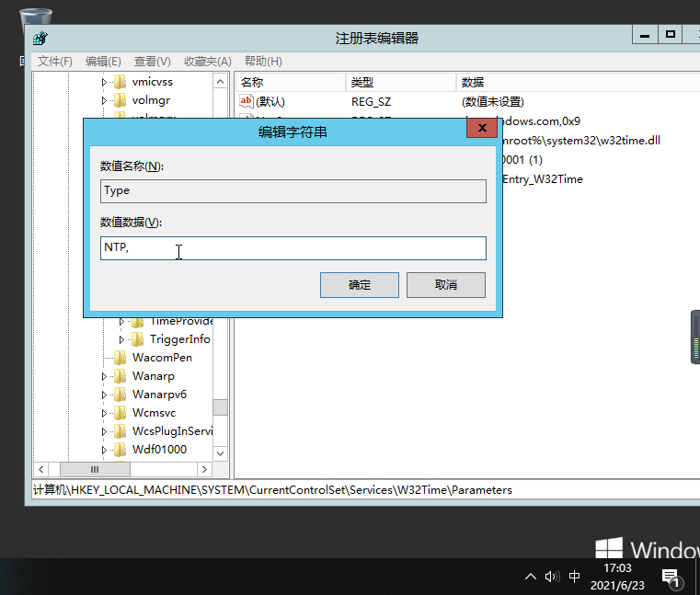This screenshot has height=595, width=700.
Task: Expand the Wanarp tree node
Action: tap(105, 376)
